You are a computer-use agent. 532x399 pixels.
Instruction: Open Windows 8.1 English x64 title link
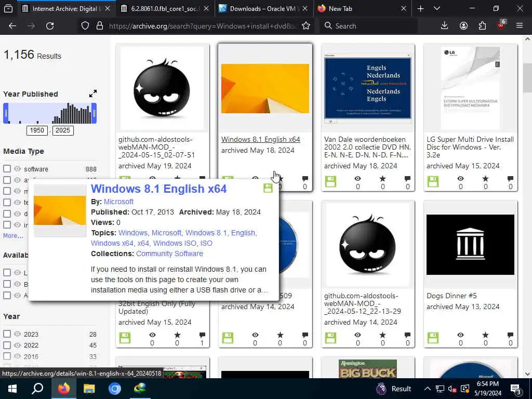pyautogui.click(x=261, y=139)
